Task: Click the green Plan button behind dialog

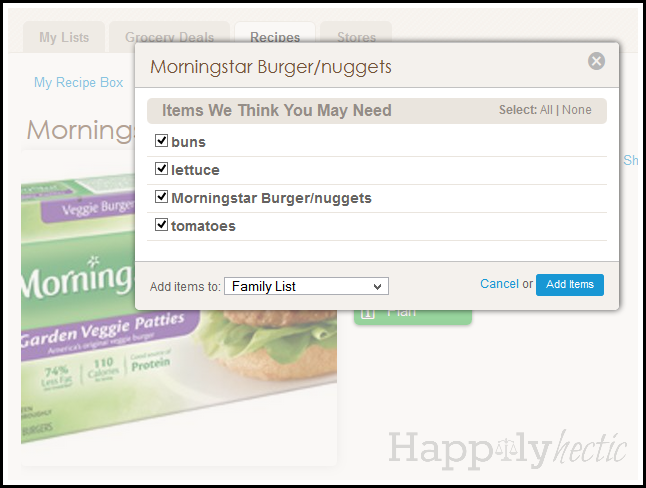Action: 413,317
